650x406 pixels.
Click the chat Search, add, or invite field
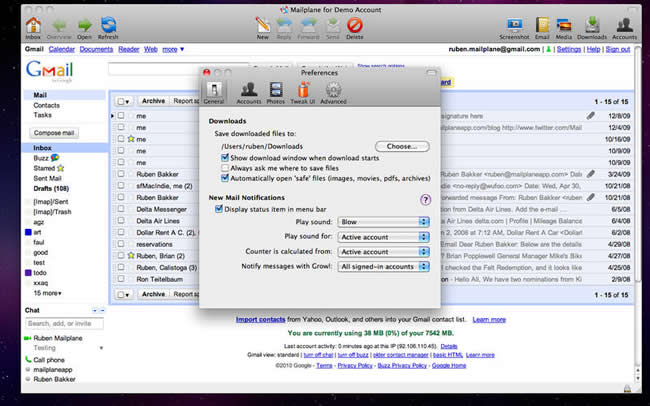click(x=64, y=323)
